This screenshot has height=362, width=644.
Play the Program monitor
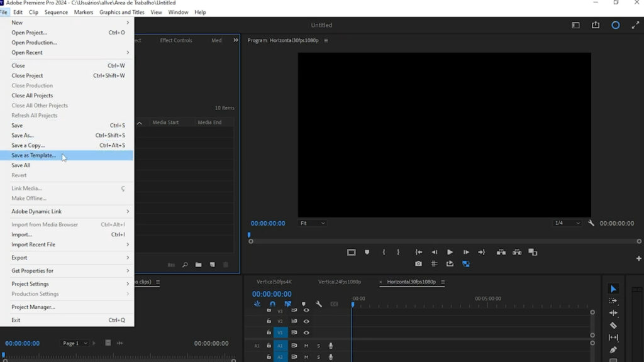pyautogui.click(x=450, y=252)
